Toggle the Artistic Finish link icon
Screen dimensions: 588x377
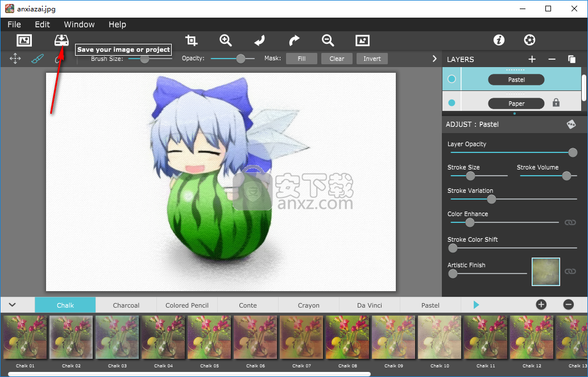click(570, 271)
